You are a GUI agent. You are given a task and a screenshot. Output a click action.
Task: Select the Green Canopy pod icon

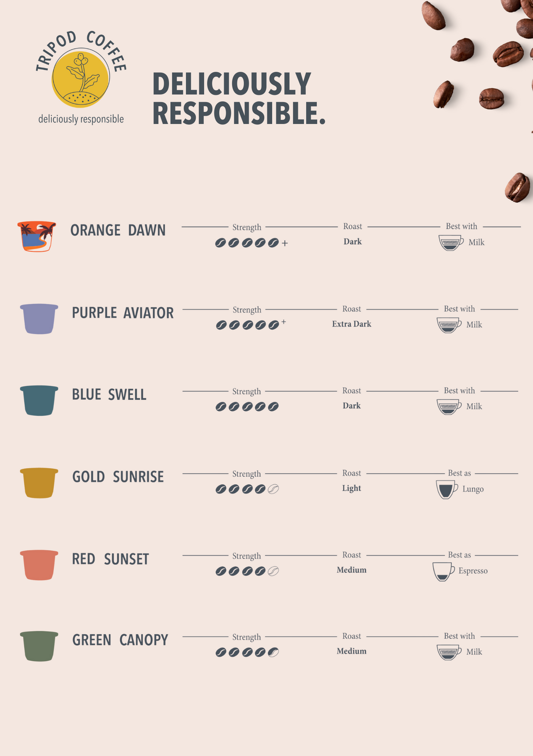click(x=39, y=646)
